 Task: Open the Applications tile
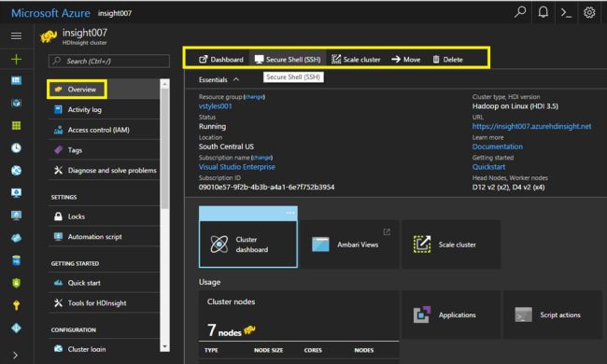pyautogui.click(x=451, y=315)
